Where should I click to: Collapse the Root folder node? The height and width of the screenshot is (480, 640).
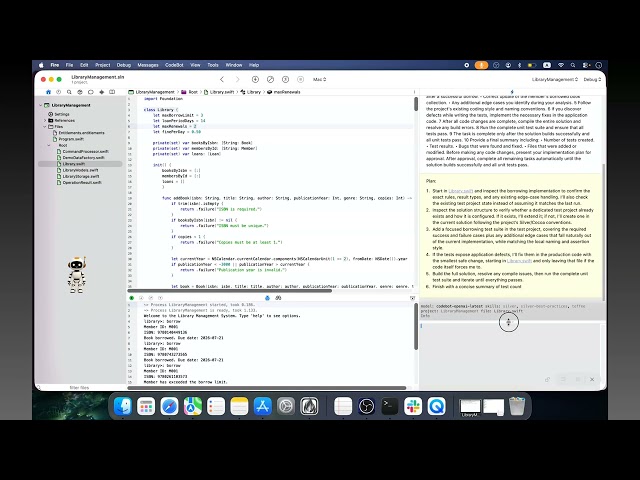pyautogui.click(x=49, y=145)
